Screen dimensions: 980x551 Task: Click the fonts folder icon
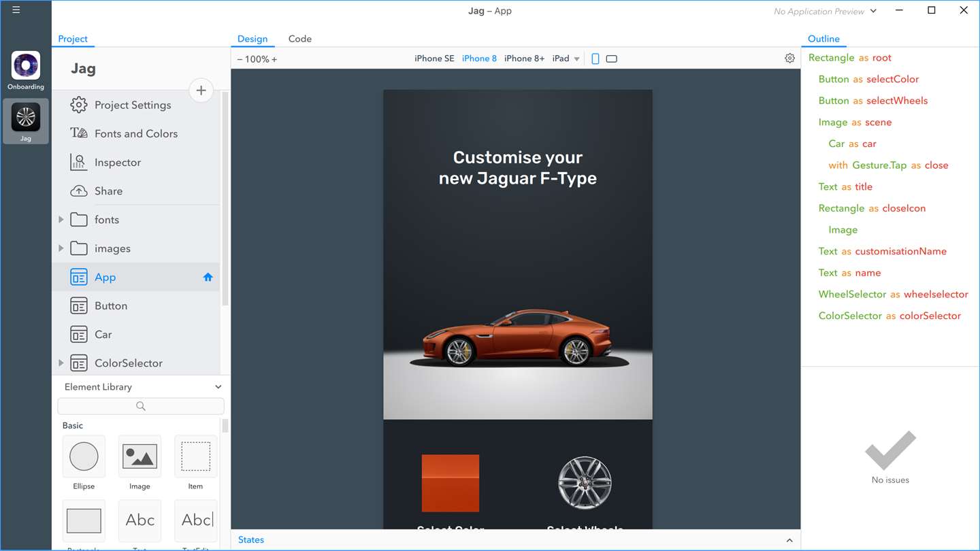click(79, 220)
